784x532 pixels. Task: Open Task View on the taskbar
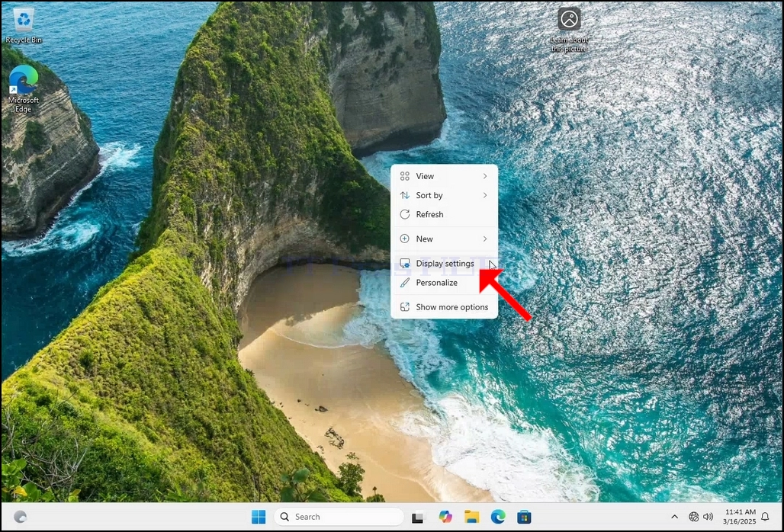(x=417, y=518)
